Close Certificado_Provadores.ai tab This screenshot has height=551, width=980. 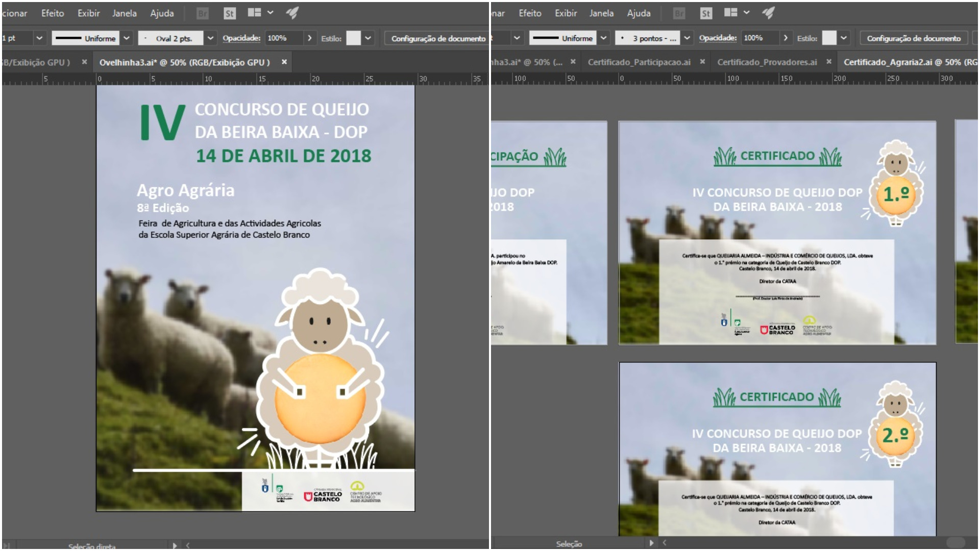pos(829,62)
